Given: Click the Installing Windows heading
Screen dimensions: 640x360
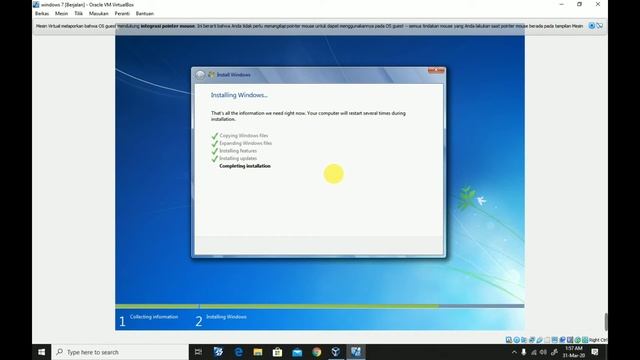Looking at the screenshot, I should 239,95.
